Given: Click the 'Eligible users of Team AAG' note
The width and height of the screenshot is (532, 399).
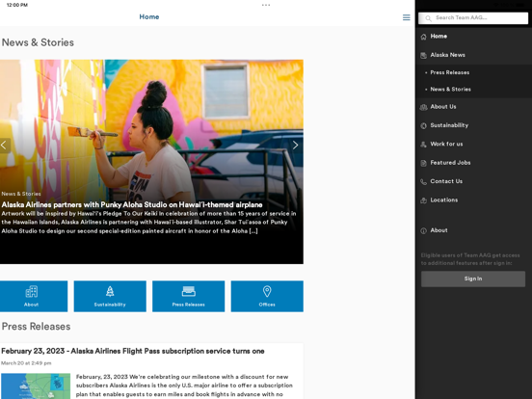Looking at the screenshot, I should tap(470, 259).
